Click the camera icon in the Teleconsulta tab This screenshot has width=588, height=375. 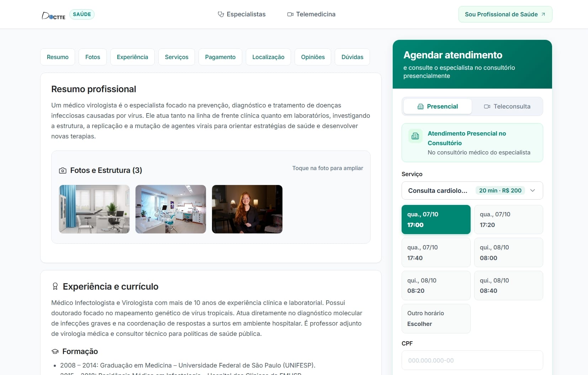pos(487,106)
